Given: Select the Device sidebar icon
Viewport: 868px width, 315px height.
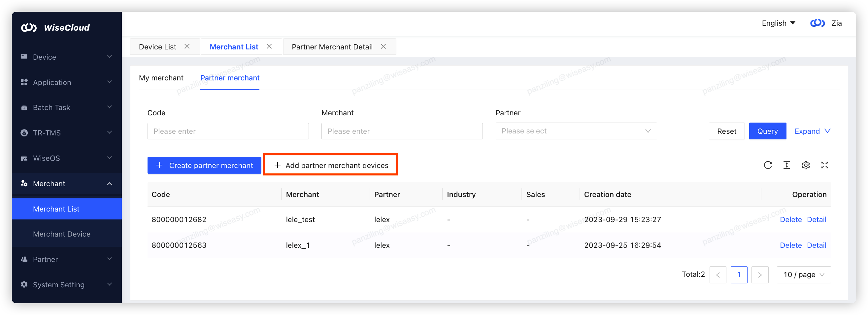Looking at the screenshot, I should coord(24,57).
